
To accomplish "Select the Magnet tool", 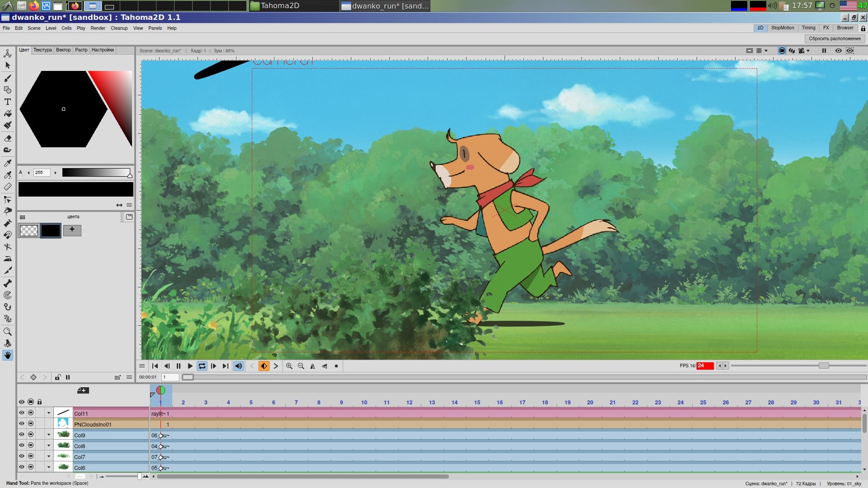I will tap(7, 235).
